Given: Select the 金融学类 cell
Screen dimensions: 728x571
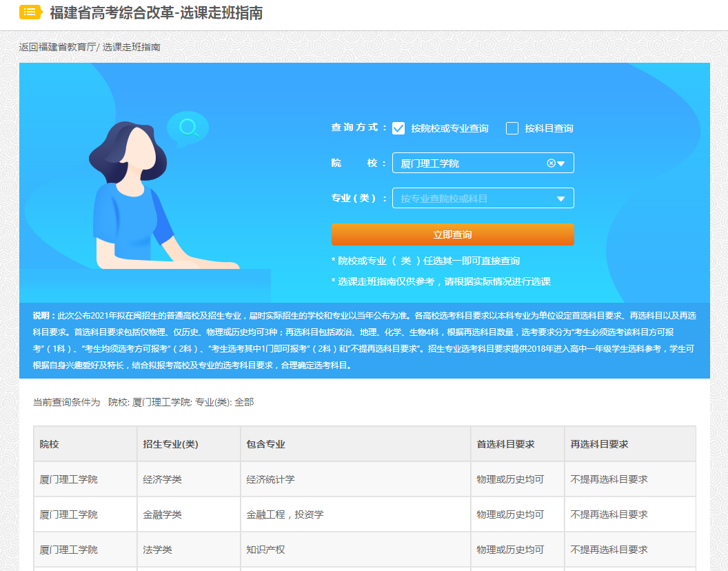Looking at the screenshot, I should (189, 514).
